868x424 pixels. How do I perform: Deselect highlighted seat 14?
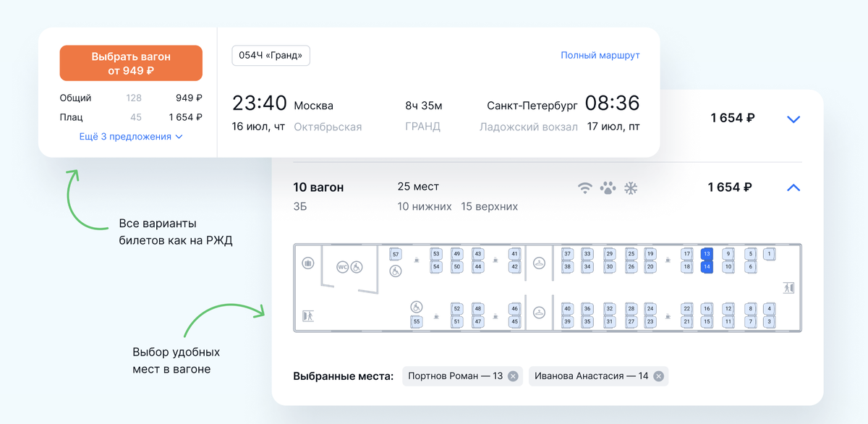pos(707,267)
